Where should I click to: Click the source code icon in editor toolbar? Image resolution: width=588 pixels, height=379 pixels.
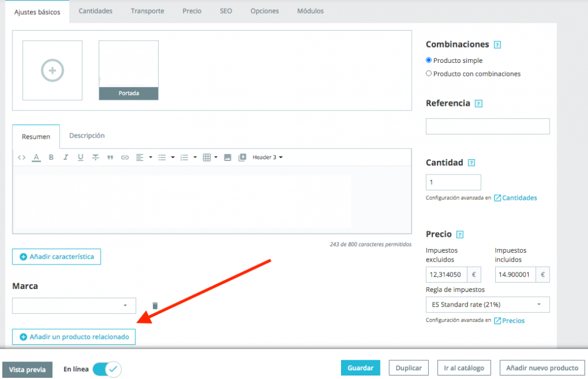pyautogui.click(x=21, y=157)
